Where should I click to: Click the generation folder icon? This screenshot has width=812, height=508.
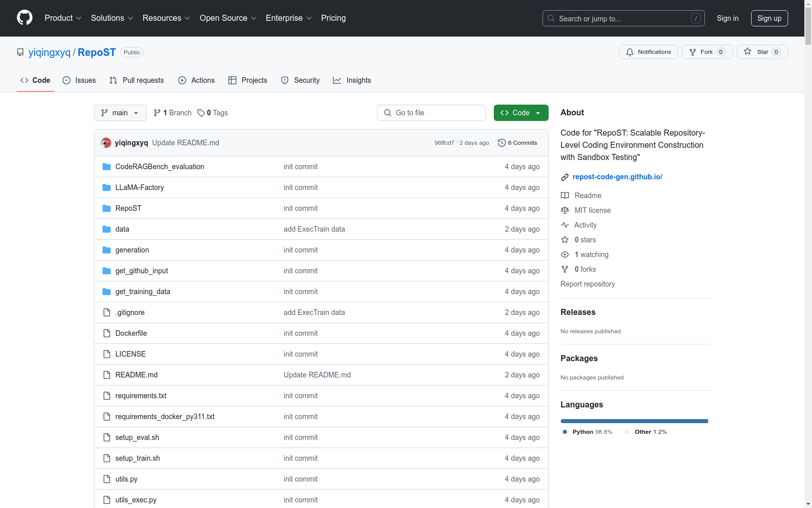click(x=107, y=250)
